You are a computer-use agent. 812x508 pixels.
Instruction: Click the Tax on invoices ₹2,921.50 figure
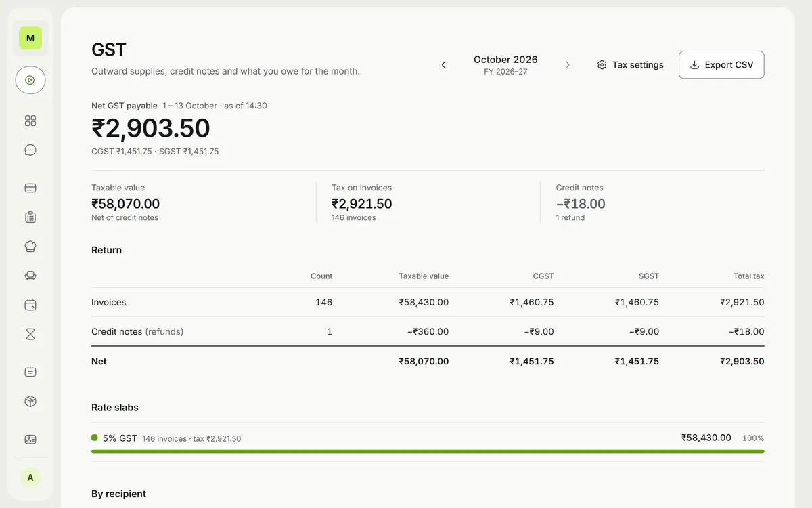362,204
